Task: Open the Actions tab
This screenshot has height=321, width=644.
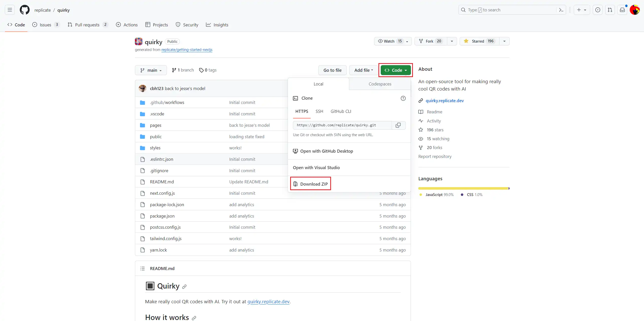Action: 127,25
